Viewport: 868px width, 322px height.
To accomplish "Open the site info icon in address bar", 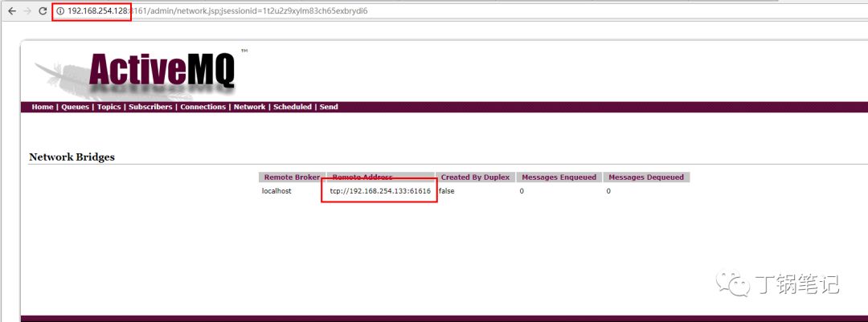I will tap(60, 11).
